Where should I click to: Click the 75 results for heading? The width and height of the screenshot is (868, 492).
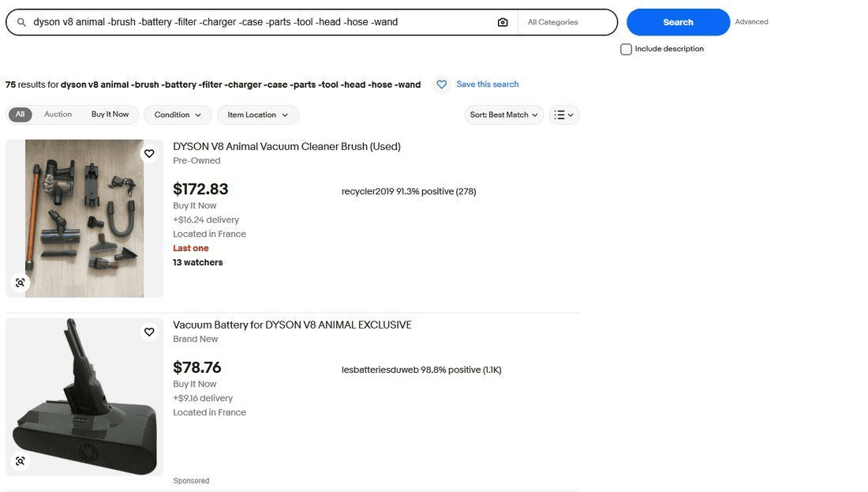click(x=213, y=85)
